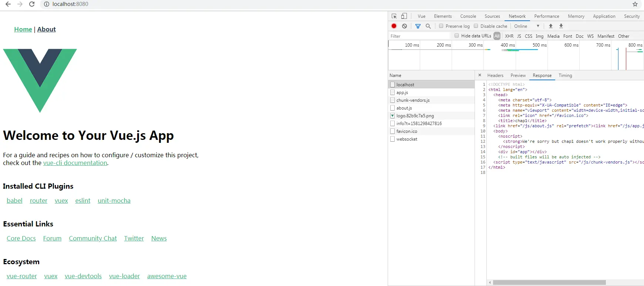Open the awesome-vue link
644x286 pixels.
(x=167, y=276)
